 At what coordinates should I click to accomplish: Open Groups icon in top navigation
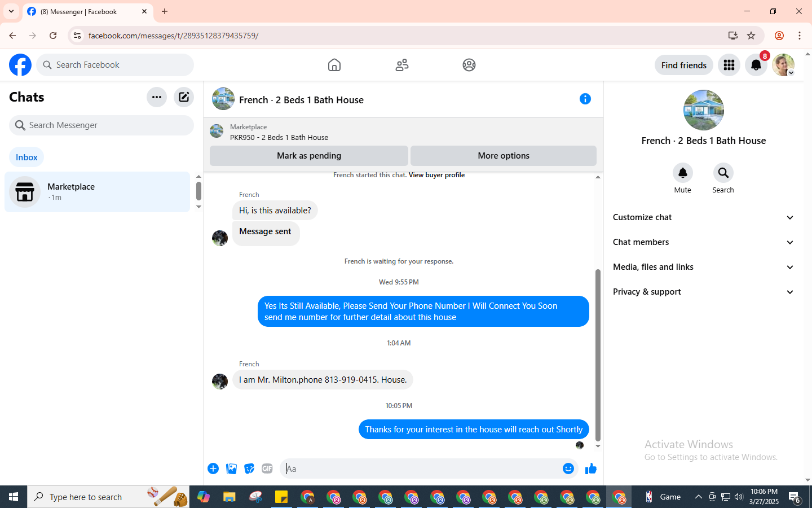469,65
